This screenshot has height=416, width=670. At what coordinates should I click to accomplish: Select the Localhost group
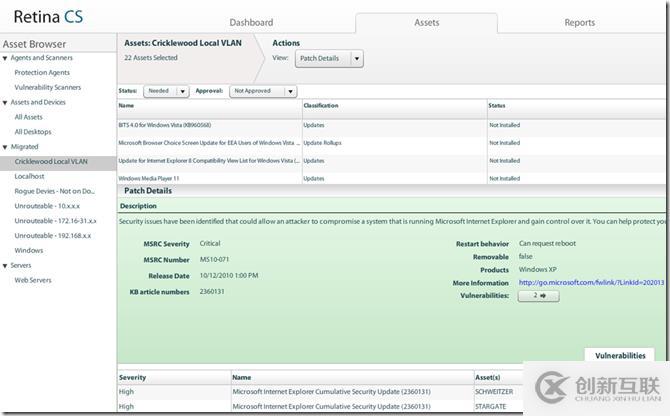[x=29, y=176]
